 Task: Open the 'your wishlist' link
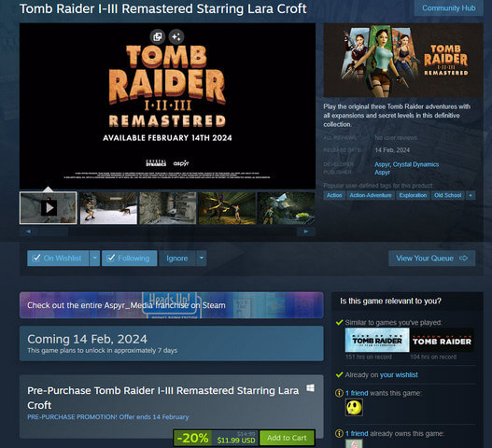click(399, 375)
